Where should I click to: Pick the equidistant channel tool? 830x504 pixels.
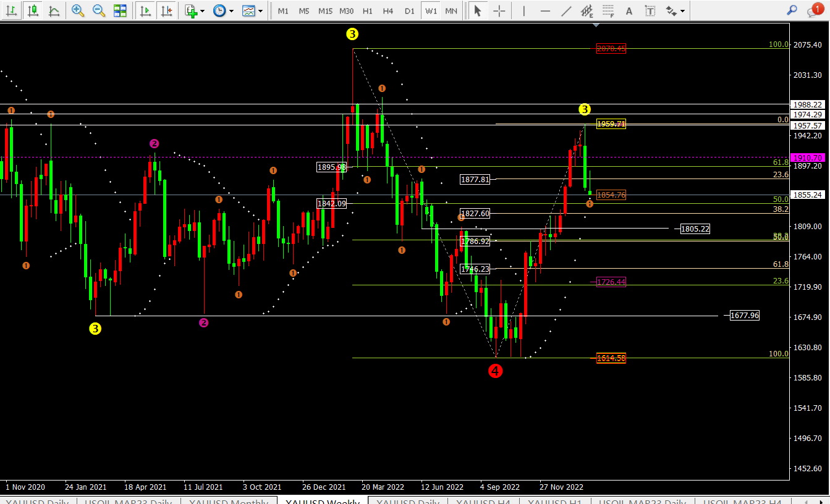(587, 10)
